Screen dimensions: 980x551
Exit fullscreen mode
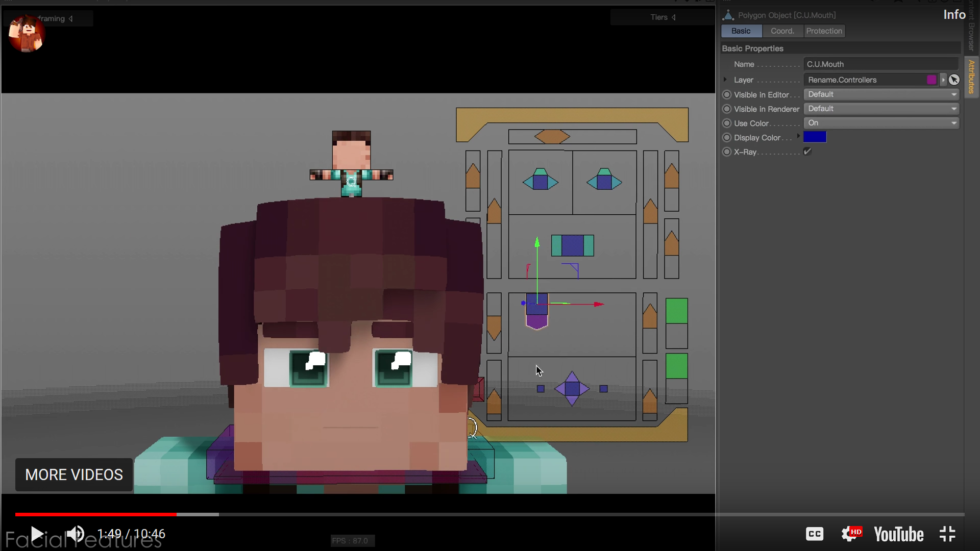[x=947, y=534]
